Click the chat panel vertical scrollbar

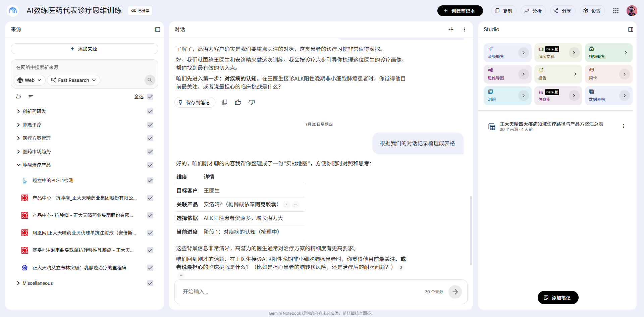point(471,231)
